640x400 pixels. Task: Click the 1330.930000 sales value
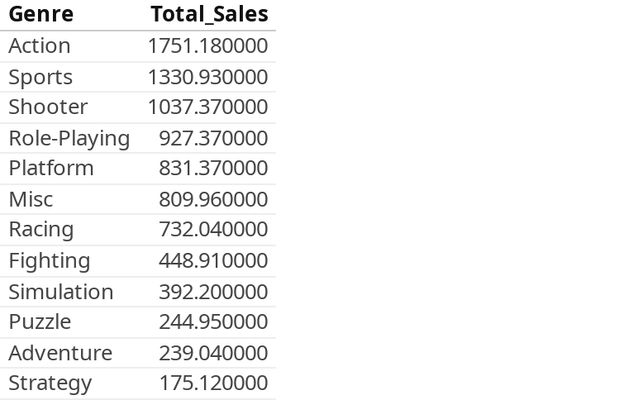(208, 77)
